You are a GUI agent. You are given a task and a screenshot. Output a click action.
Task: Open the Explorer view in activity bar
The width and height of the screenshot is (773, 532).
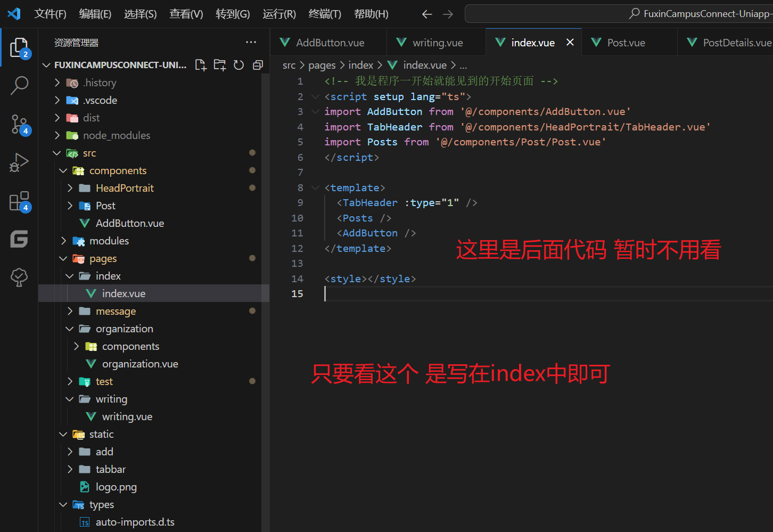click(19, 48)
